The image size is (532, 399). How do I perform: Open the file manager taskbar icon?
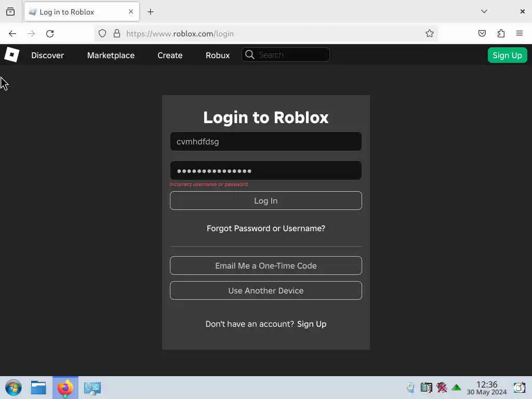tap(38, 388)
